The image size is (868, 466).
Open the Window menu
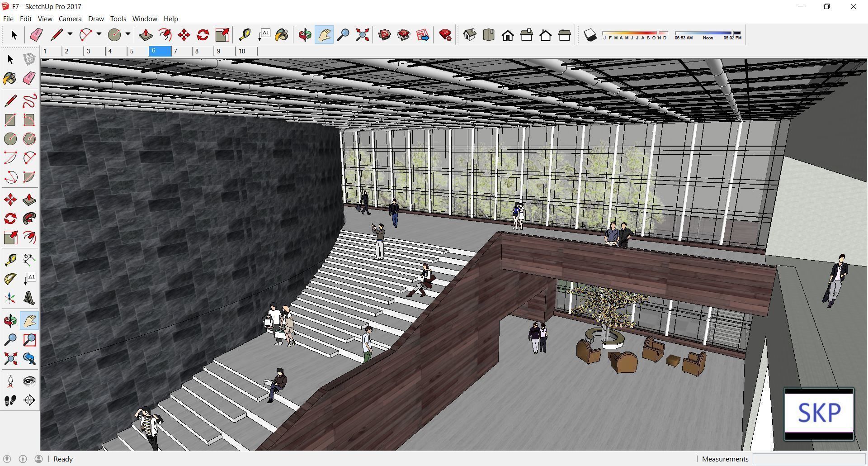tap(145, 19)
